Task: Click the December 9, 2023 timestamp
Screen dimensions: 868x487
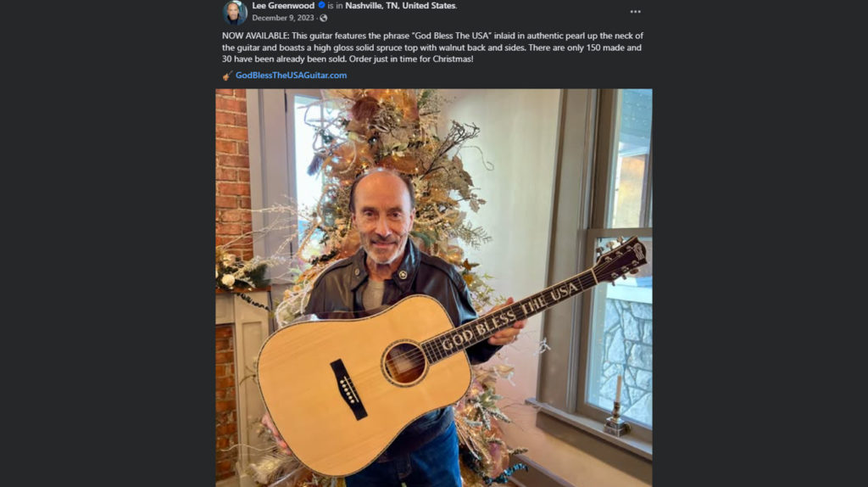Action: point(283,18)
